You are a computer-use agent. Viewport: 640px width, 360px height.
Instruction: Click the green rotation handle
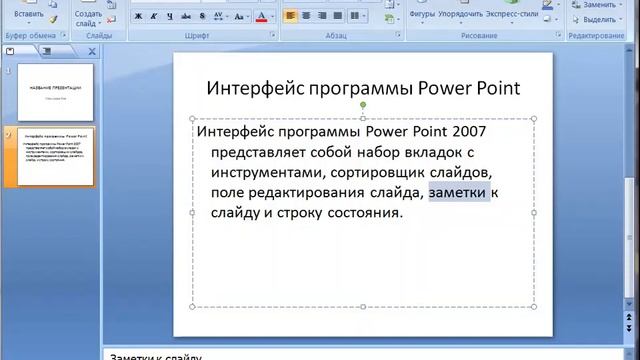[363, 105]
